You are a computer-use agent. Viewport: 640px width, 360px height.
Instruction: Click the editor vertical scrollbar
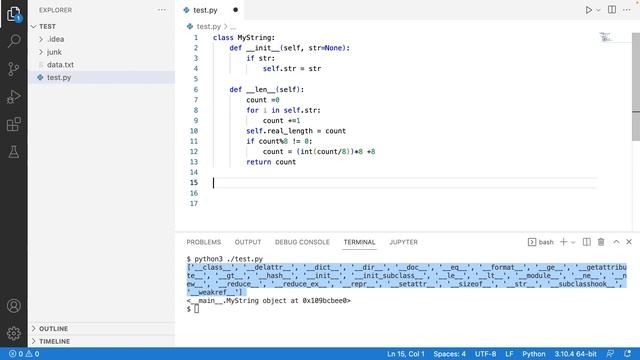(x=636, y=87)
